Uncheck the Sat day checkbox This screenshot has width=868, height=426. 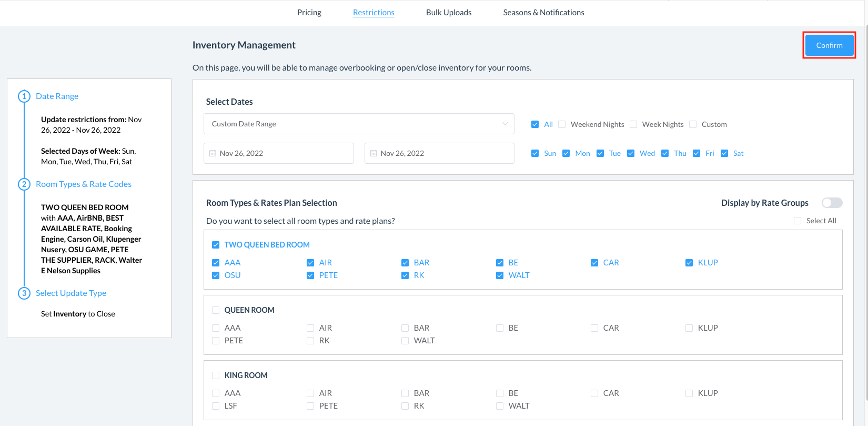coord(724,153)
